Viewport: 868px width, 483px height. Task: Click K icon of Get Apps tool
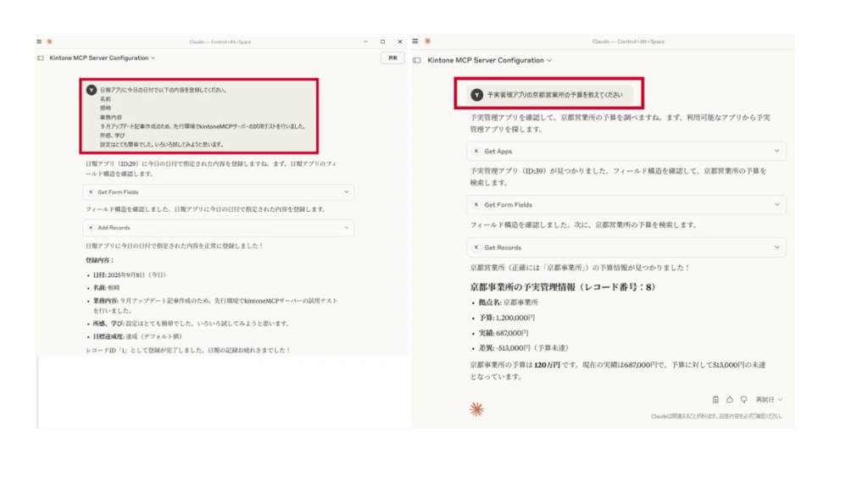(x=476, y=151)
